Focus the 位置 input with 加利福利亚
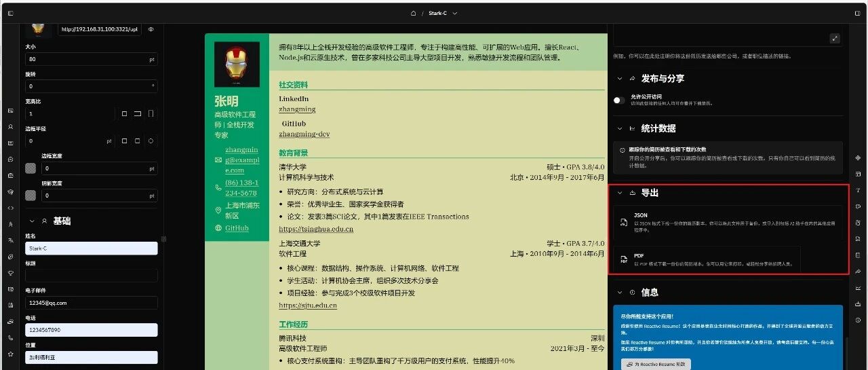The width and height of the screenshot is (868, 370). click(92, 357)
